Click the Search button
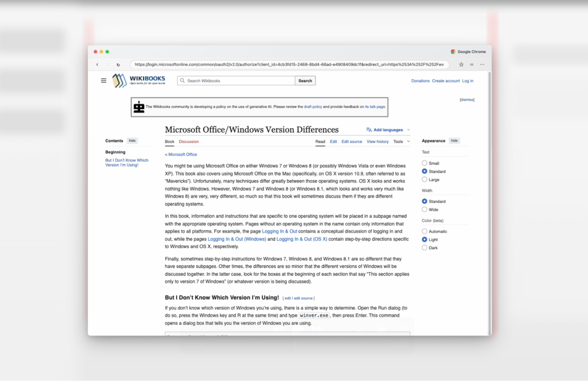 coord(305,80)
